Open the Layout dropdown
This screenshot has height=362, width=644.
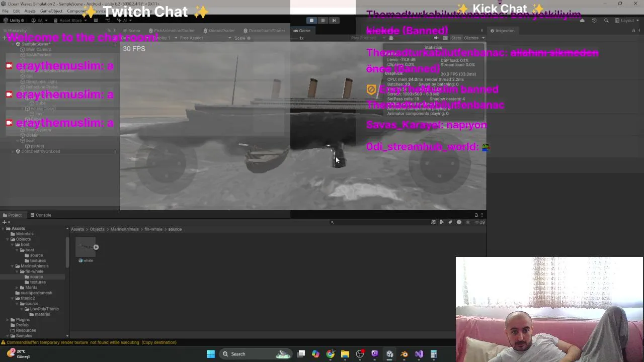click(x=628, y=21)
